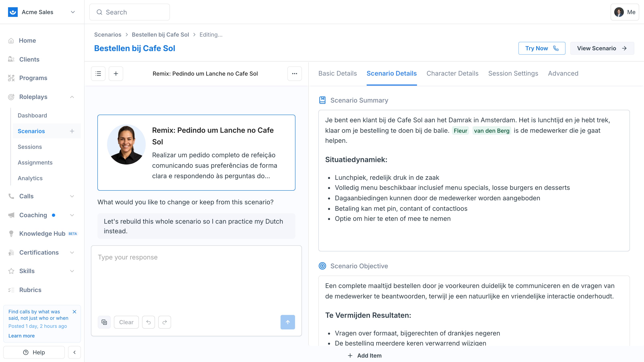This screenshot has width=644, height=362.
Task: Click the Fleur name tag
Action: tap(460, 131)
